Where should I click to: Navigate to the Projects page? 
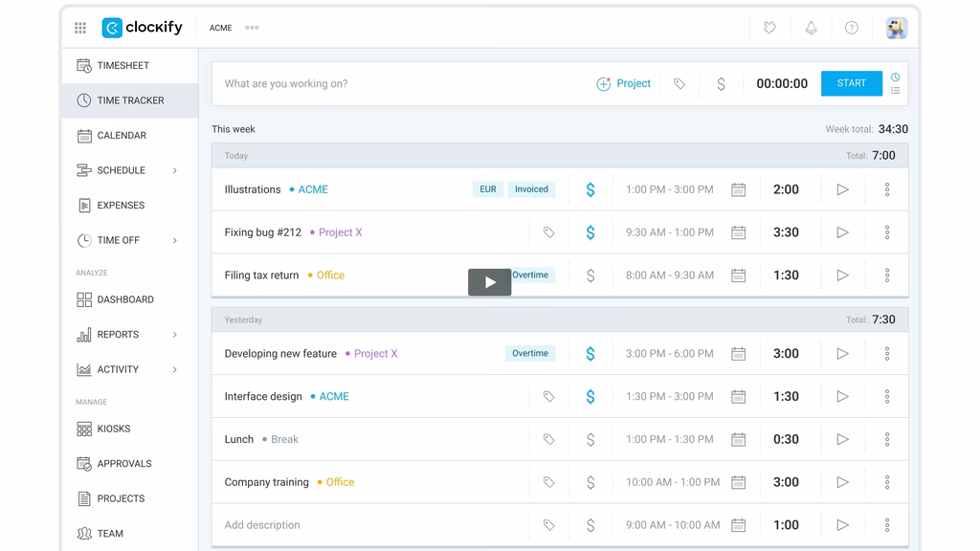130,498
